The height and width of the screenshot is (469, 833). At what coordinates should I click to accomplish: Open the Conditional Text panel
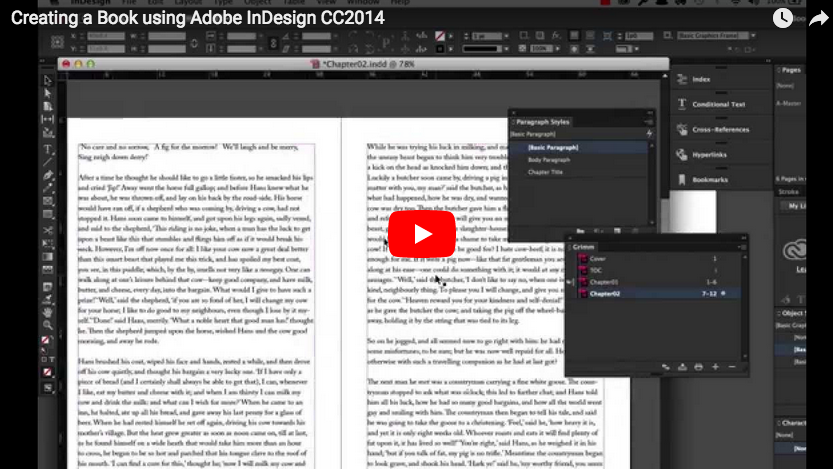coord(717,104)
